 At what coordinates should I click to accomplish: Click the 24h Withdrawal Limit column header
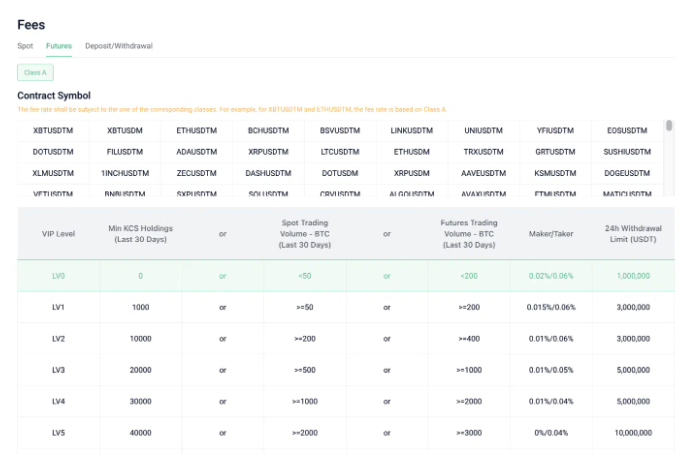pos(634,235)
